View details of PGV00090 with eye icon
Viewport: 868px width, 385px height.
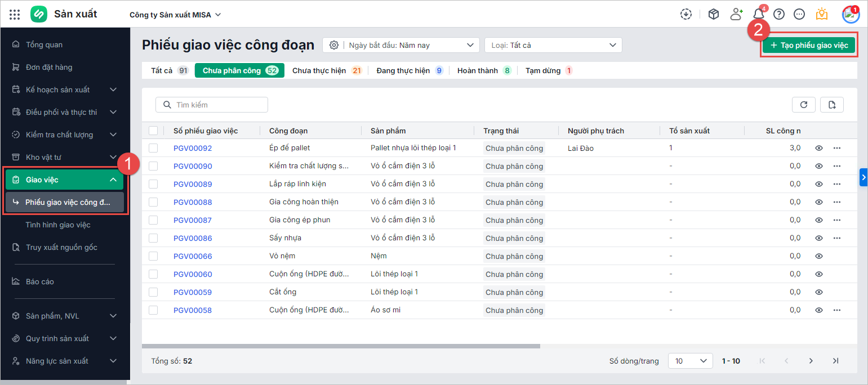(819, 166)
